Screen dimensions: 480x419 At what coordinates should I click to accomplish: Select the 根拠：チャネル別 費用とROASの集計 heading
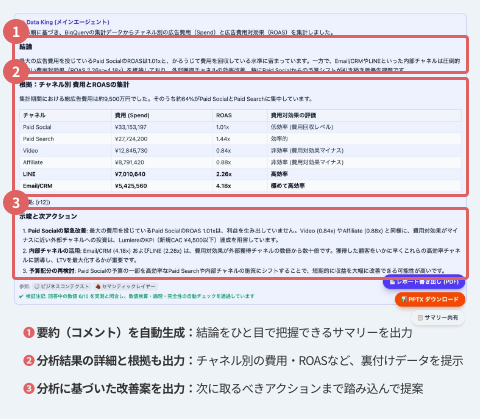74,85
